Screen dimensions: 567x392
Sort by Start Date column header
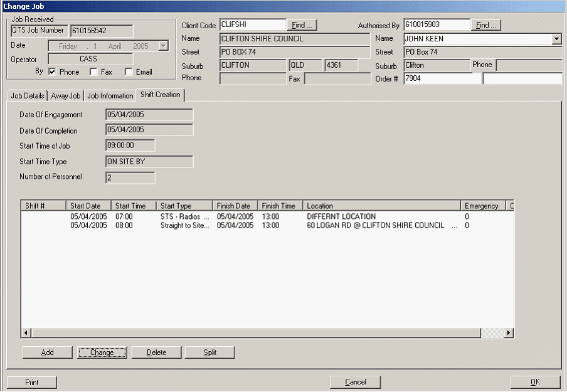pyautogui.click(x=88, y=206)
